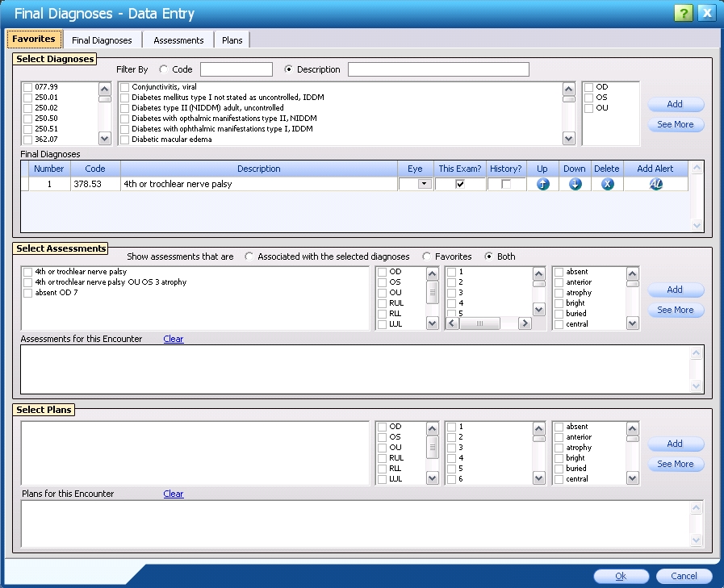The width and height of the screenshot is (724, 588).
Task: Check 4th or trochlear nerve palsy assessment
Action: 28,272
